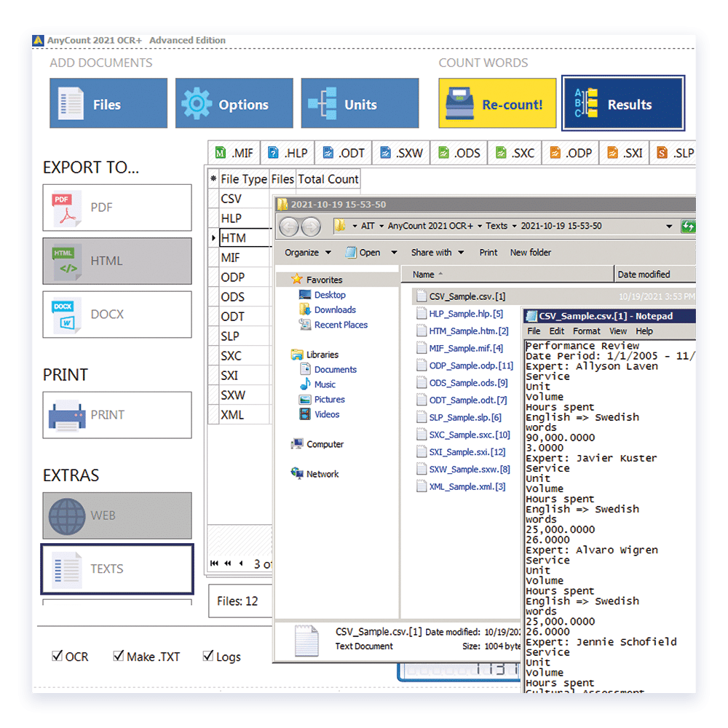This screenshot has width=728, height=728.
Task: Open the TEXTS extras button
Action: tap(117, 569)
